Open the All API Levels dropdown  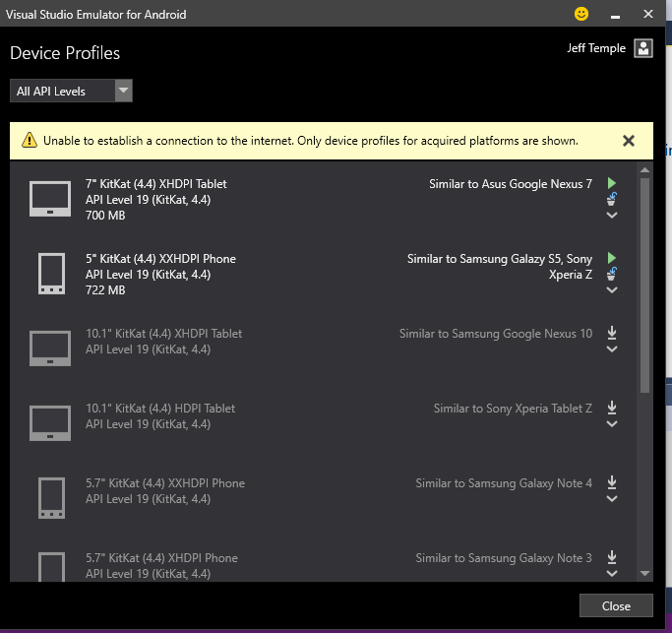(x=71, y=91)
